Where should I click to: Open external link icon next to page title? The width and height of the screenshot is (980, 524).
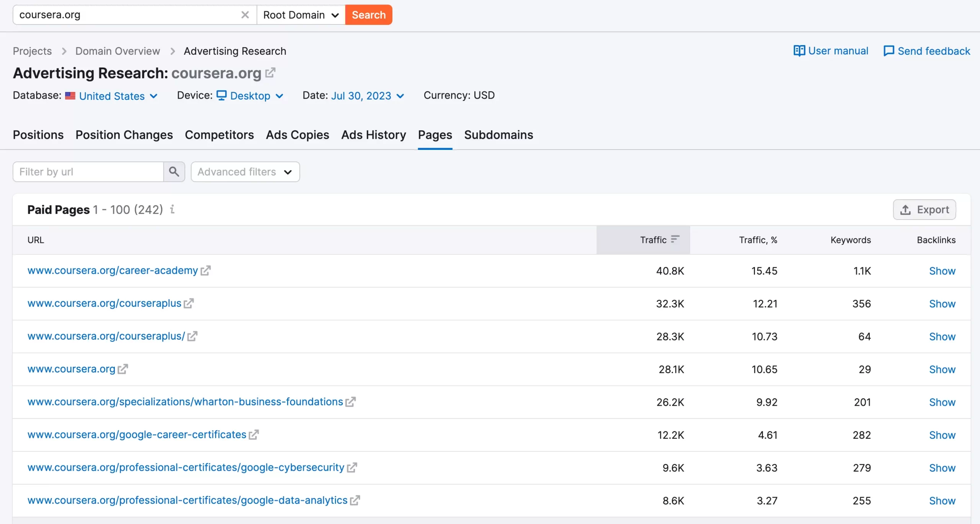pyautogui.click(x=270, y=72)
